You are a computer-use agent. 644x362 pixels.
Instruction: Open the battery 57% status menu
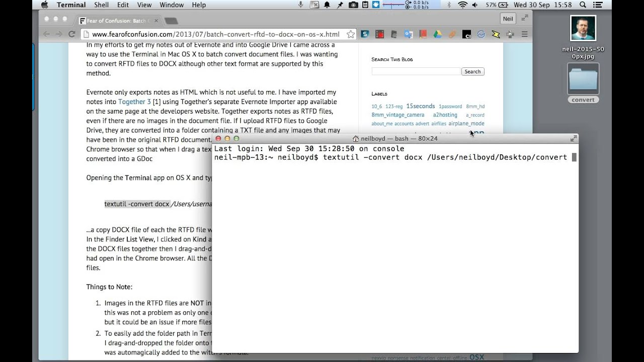coord(497,5)
